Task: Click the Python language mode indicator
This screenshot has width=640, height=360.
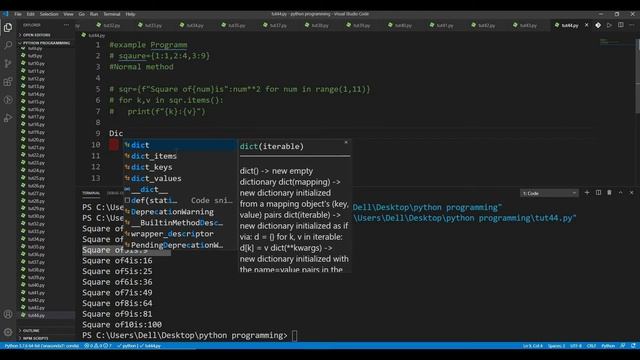Action: tap(608, 346)
